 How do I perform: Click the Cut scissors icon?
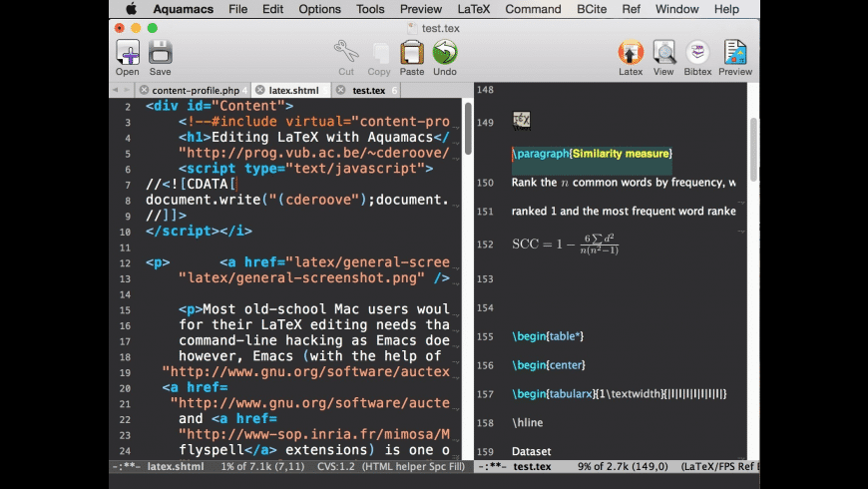pos(346,53)
